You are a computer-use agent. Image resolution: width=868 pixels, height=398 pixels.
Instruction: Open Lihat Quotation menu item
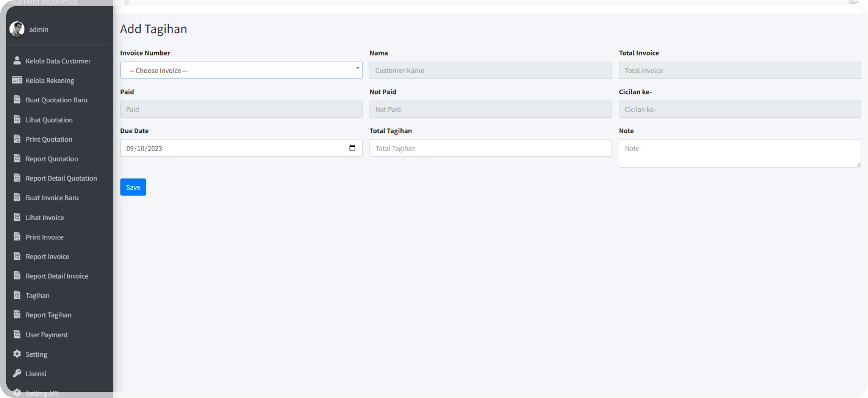49,120
